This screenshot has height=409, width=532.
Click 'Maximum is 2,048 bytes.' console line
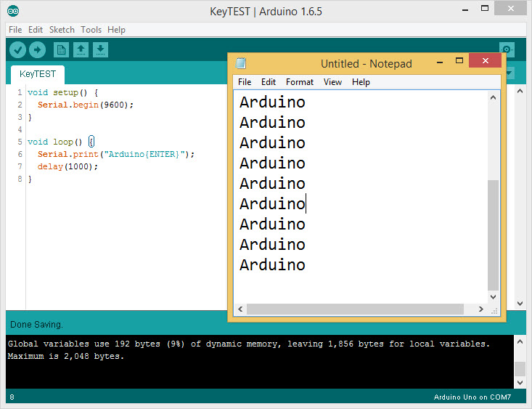[66, 357]
